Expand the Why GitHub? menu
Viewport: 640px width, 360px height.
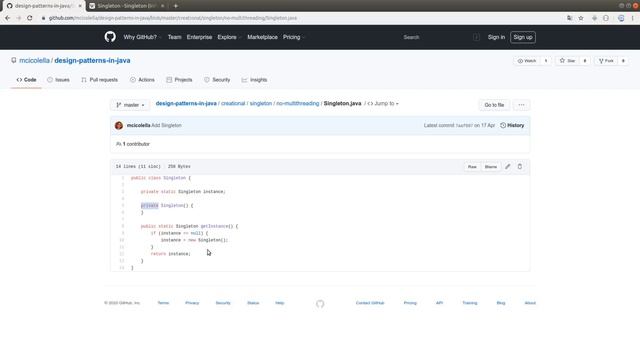coord(142,37)
